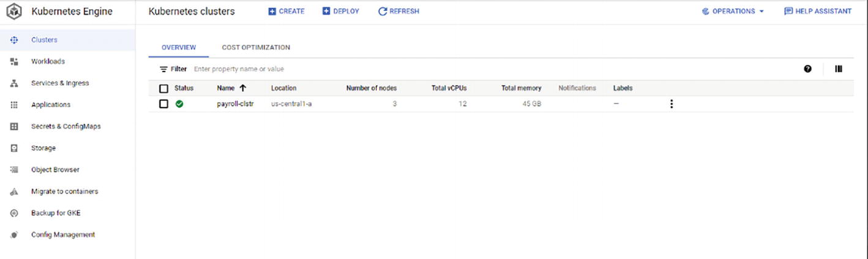This screenshot has width=868, height=259.
Task: Click the Storage sidebar icon
Action: click(x=15, y=148)
